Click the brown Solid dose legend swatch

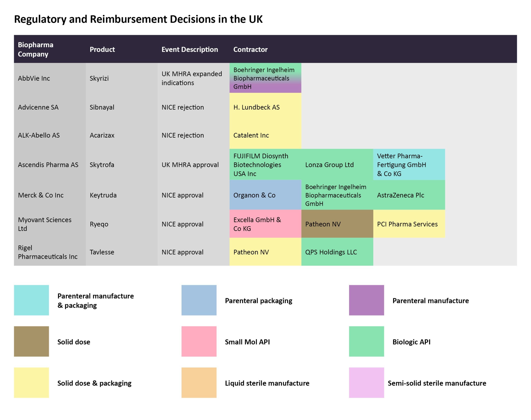click(x=32, y=341)
